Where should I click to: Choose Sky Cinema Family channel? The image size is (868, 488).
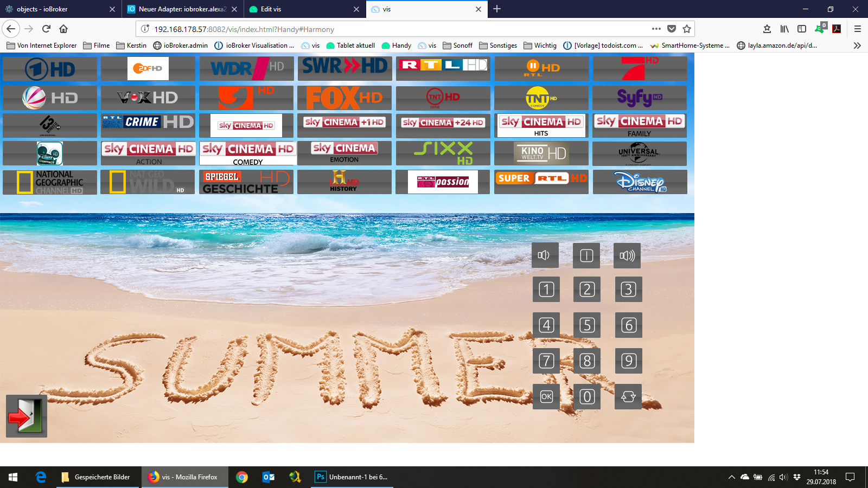[x=640, y=125]
